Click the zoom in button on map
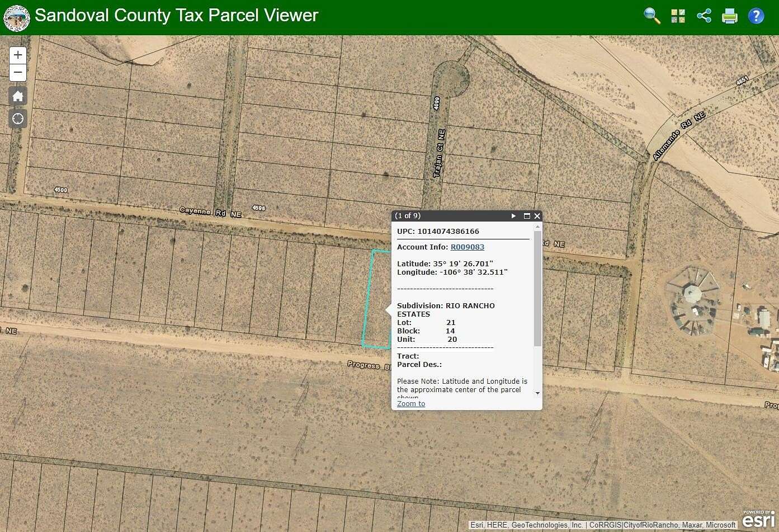Screen dimensions: 779x532 (17, 54)
